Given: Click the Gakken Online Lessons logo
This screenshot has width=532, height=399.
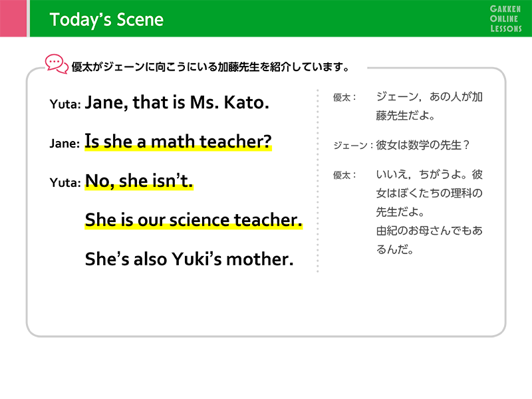Looking at the screenshot, I should (505, 19).
